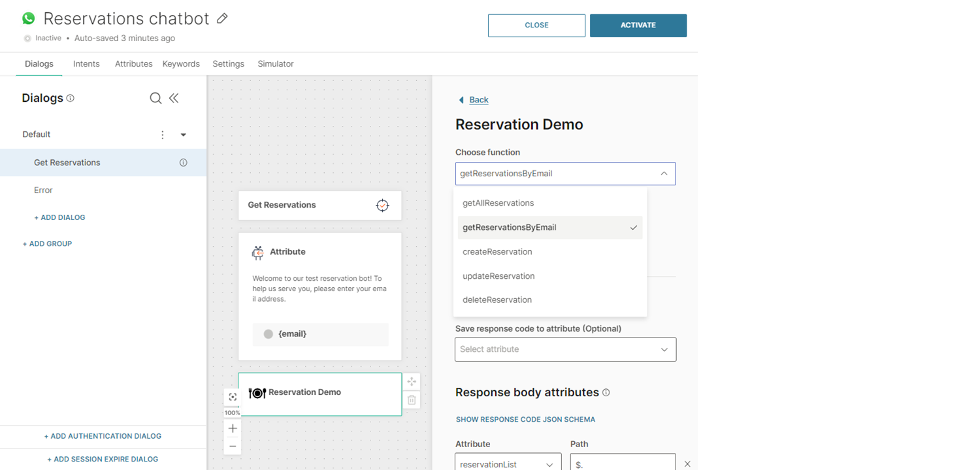
Task: Click the crosshair icon on the Get Reservations block
Action: [382, 205]
